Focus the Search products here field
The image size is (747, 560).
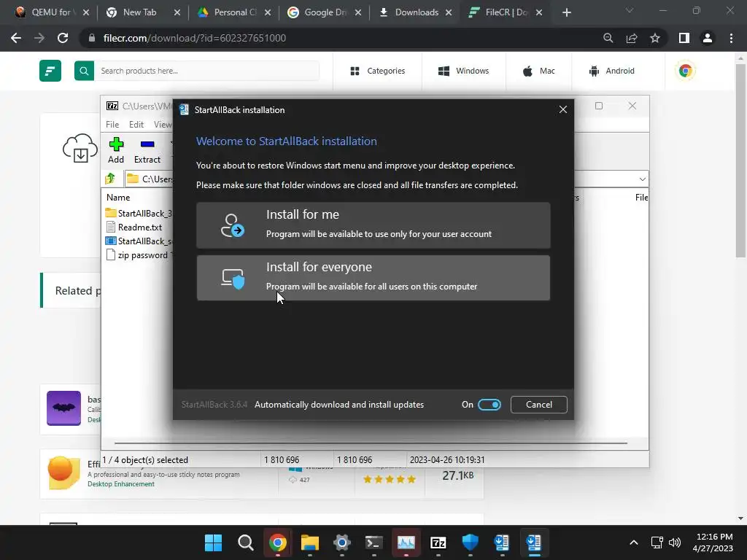(206, 71)
